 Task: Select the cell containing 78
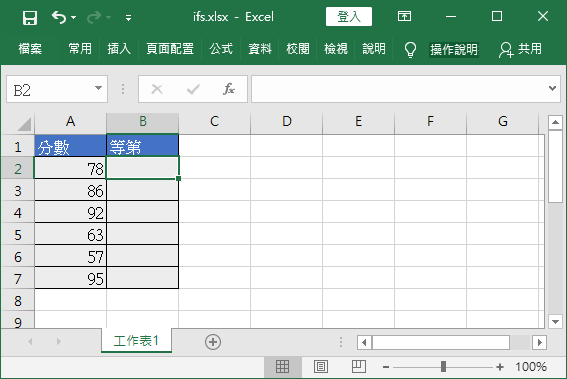(71, 168)
